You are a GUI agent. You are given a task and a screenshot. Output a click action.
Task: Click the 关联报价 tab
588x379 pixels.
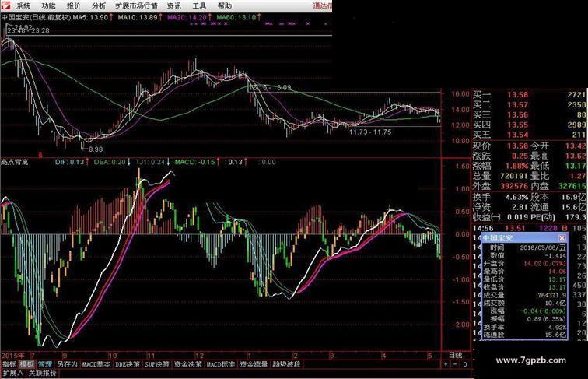click(42, 373)
